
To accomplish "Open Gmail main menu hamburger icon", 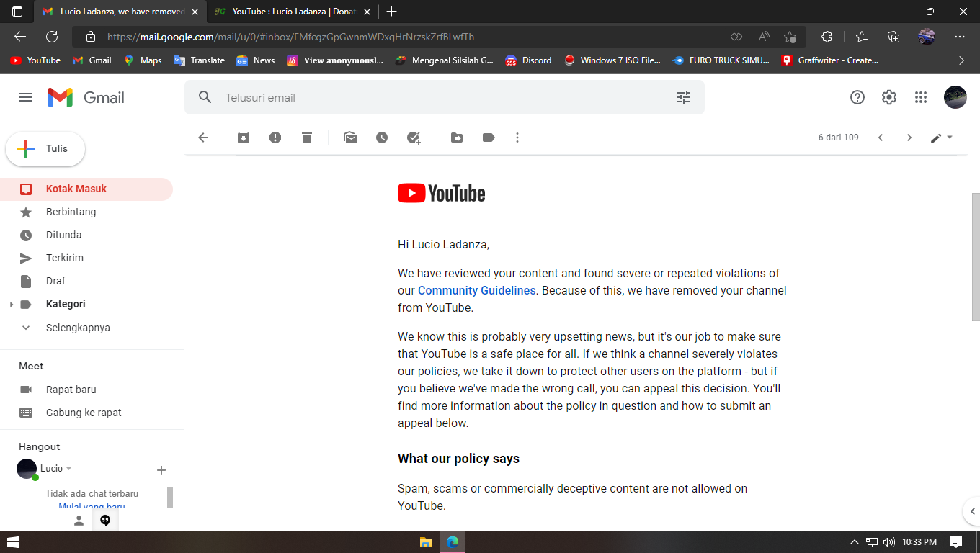I will (26, 97).
